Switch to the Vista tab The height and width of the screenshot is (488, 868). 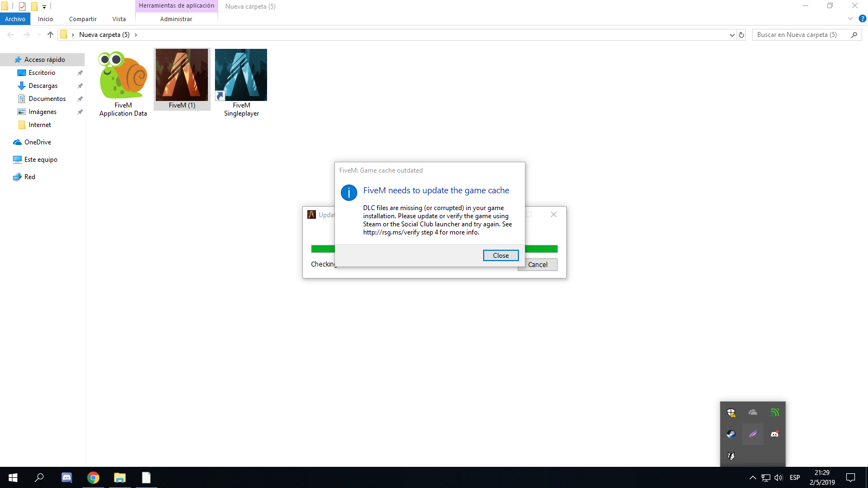click(119, 19)
